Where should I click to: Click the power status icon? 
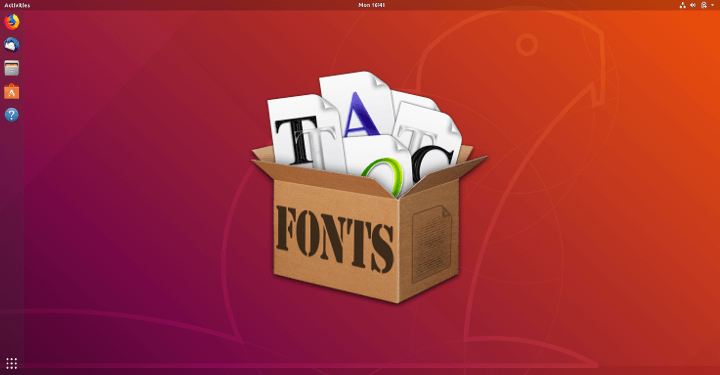704,5
